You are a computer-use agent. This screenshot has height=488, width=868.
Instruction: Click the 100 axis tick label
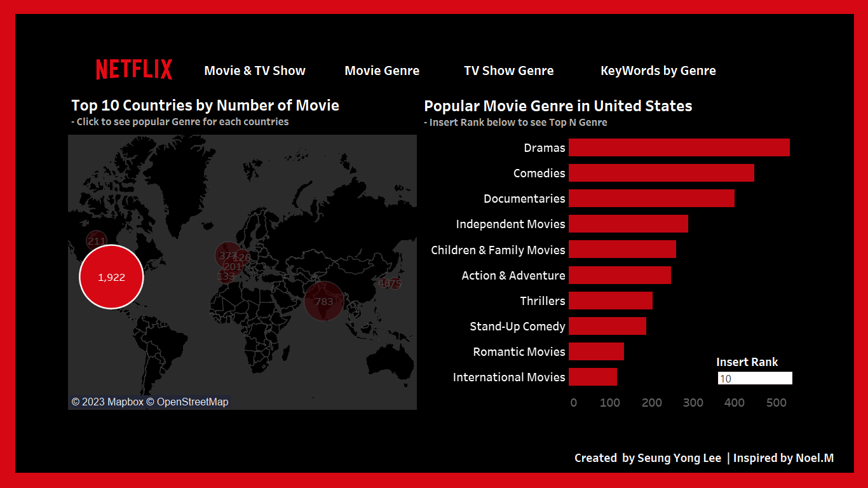[x=610, y=403]
